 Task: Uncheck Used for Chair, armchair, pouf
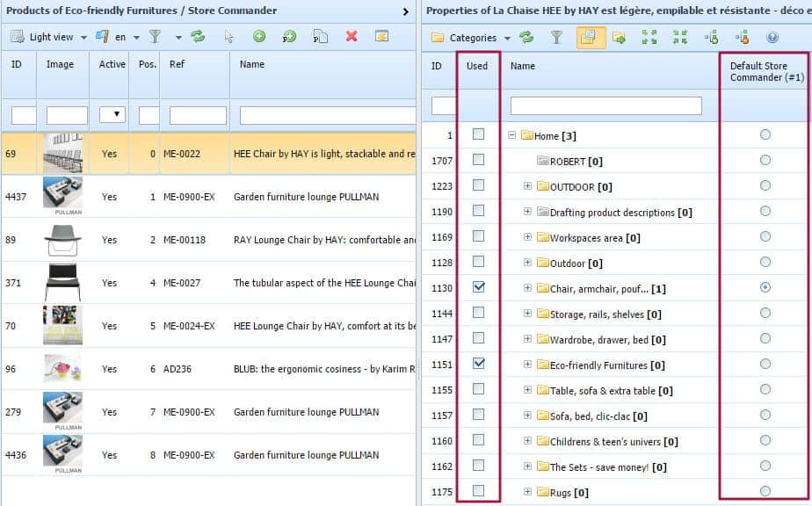(478, 287)
